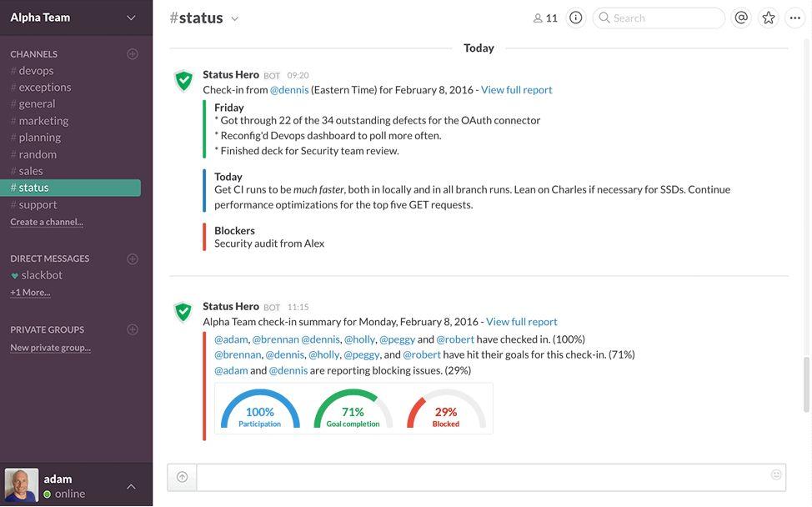Open channel details info icon
Image resolution: width=812 pixels, height=507 pixels.
[x=575, y=18]
